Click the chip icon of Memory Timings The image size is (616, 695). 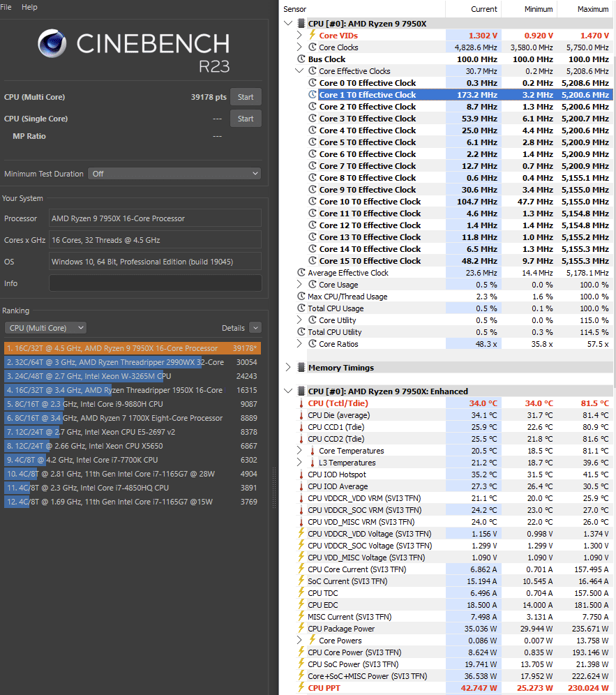[x=301, y=367]
